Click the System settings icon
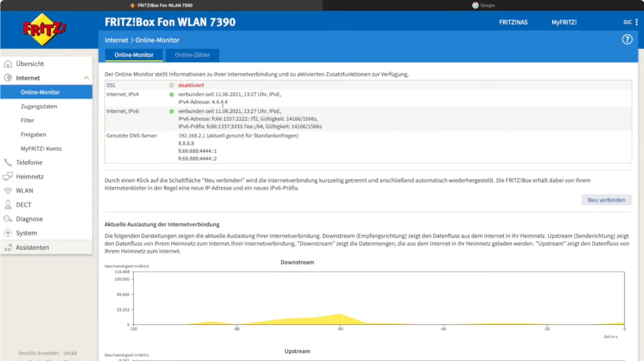Screen dimensions: 644x361 pos(8,233)
